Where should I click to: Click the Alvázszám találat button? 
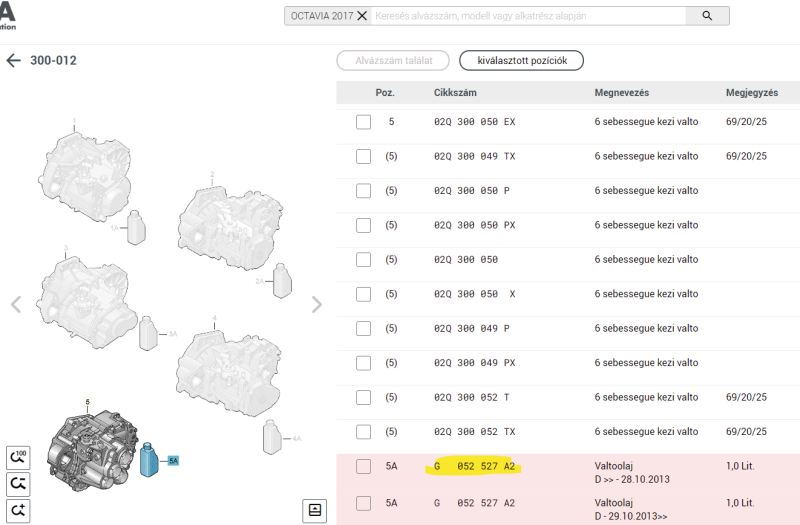393,61
